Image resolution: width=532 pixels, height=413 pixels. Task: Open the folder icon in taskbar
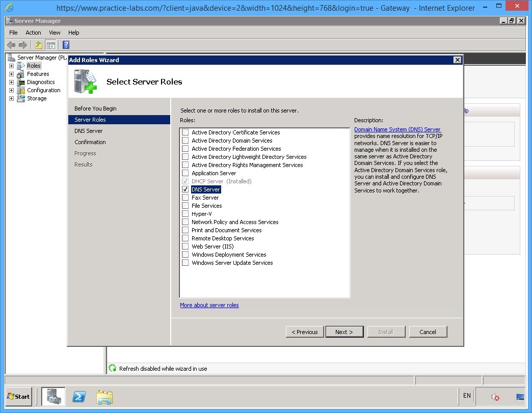click(104, 397)
